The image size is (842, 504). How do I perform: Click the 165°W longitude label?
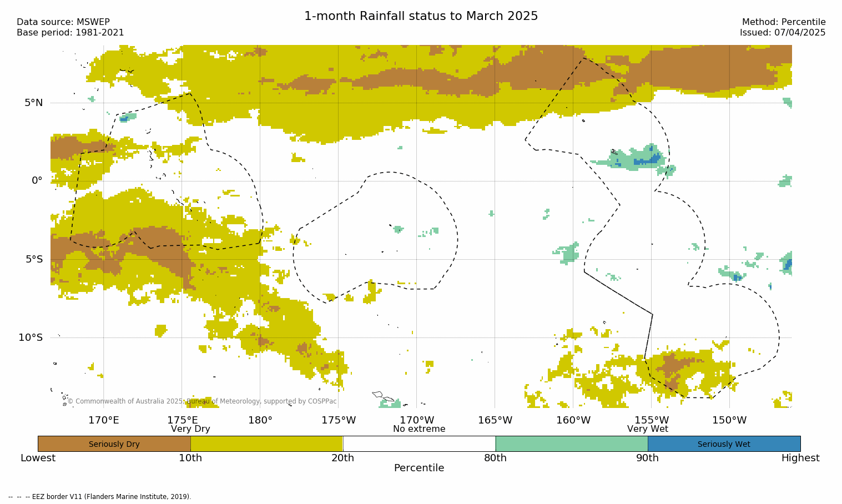pyautogui.click(x=495, y=420)
